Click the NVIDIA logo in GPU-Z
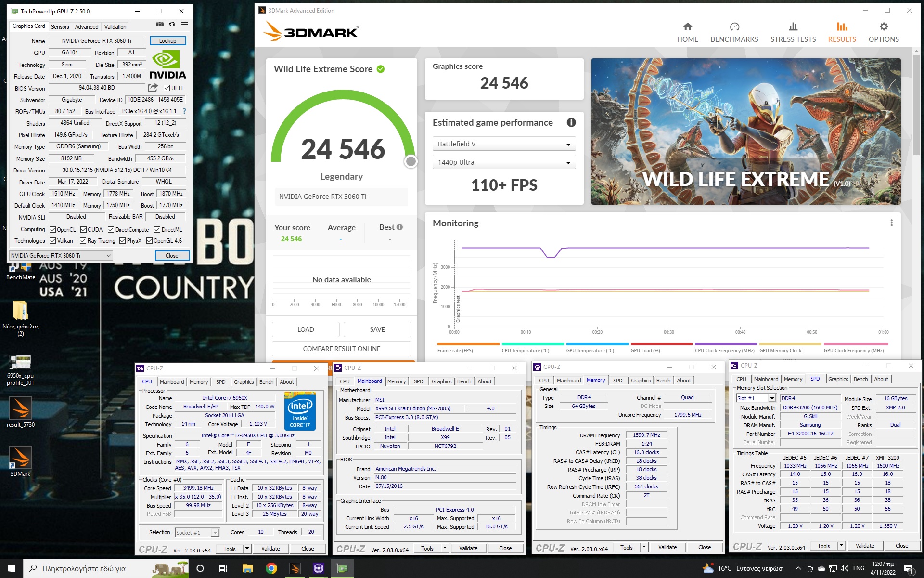Screen dimensions: 924x578 [x=167, y=65]
